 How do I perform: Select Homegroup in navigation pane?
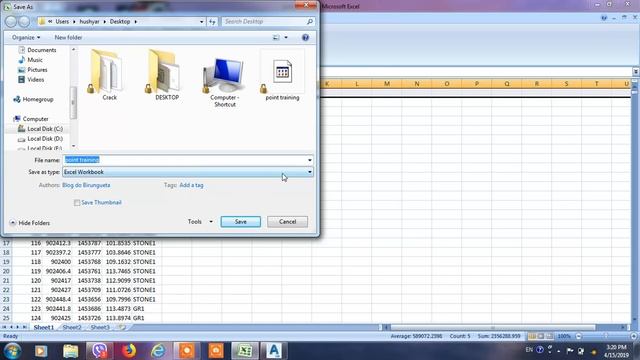(x=33, y=99)
